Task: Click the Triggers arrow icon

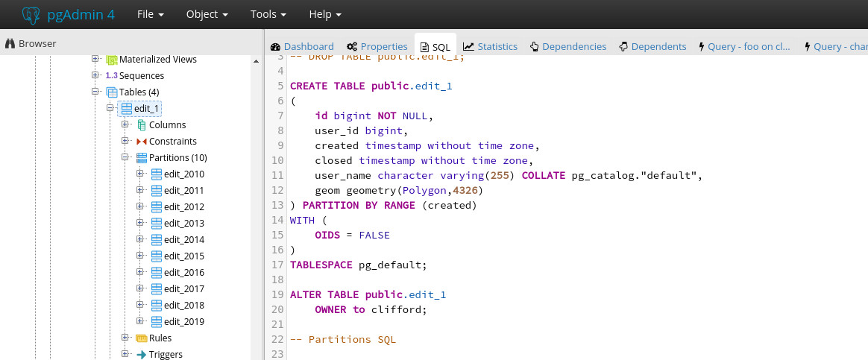Action: 141,355
